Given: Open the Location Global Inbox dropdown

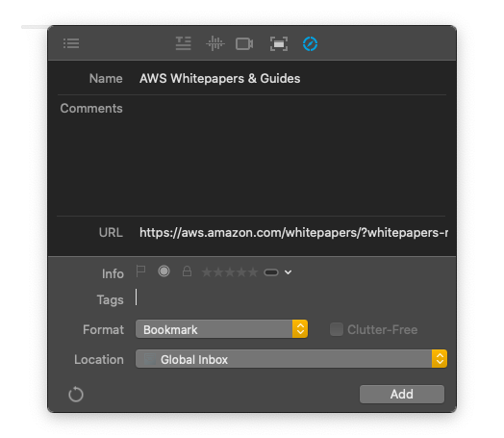Looking at the screenshot, I should [x=291, y=359].
